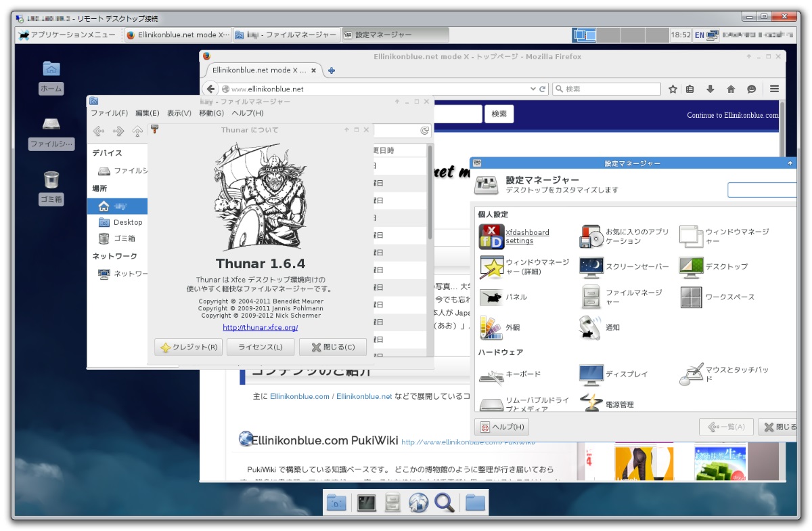This screenshot has width=812, height=531.
Task: Launch terminal from bottom dock
Action: 366,503
